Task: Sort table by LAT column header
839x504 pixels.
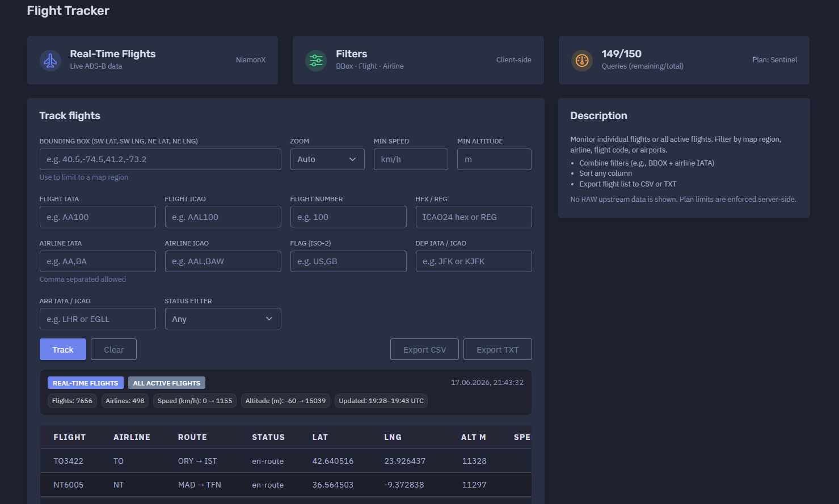Action: click(x=320, y=437)
